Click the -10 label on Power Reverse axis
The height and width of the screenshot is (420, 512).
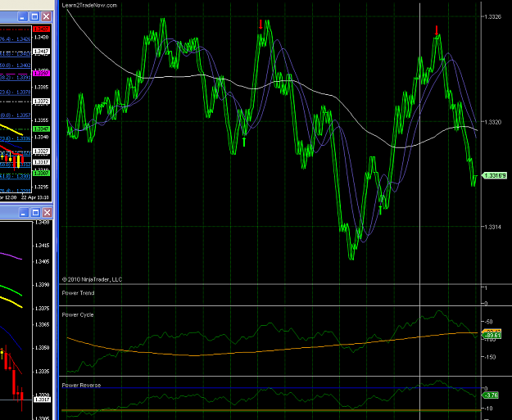click(x=488, y=409)
